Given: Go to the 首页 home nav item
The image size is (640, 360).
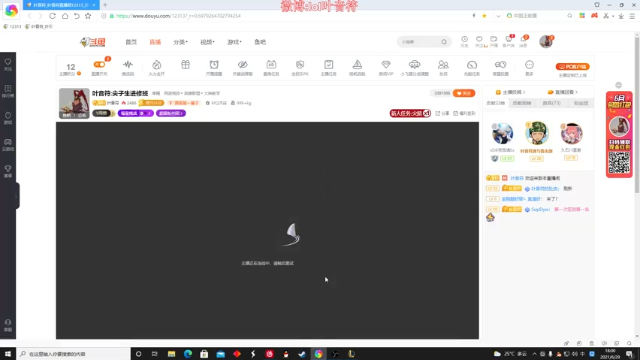Looking at the screenshot, I should coord(131,42).
